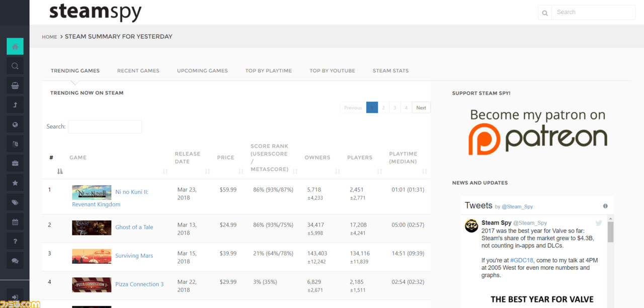The height and width of the screenshot is (308, 644).
Task: Click the Become my patron on Patreon banner
Action: pos(538,131)
